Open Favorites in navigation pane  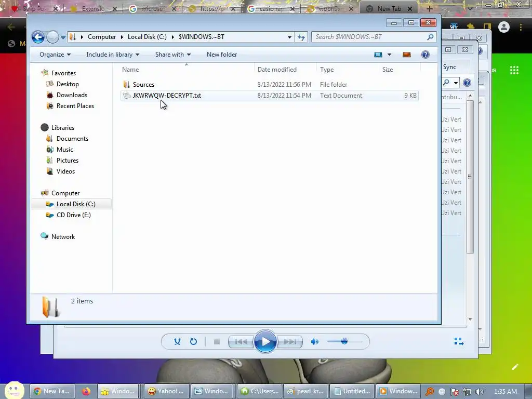click(63, 73)
